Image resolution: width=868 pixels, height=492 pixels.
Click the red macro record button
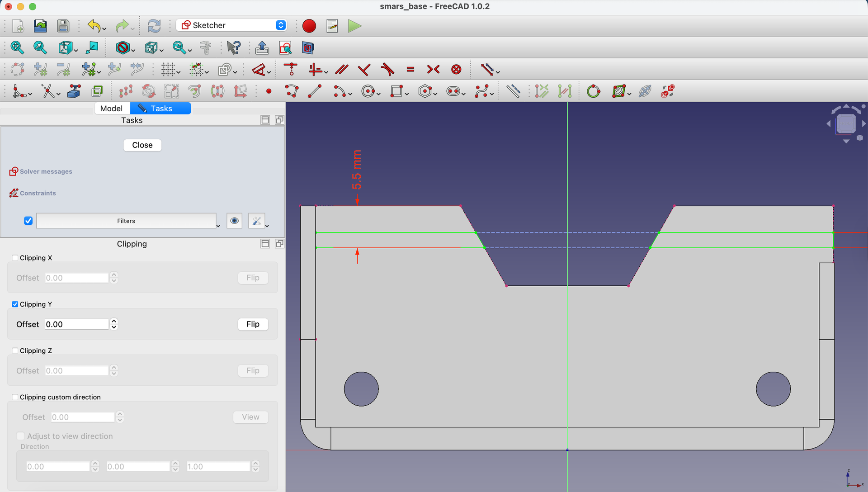coord(309,26)
